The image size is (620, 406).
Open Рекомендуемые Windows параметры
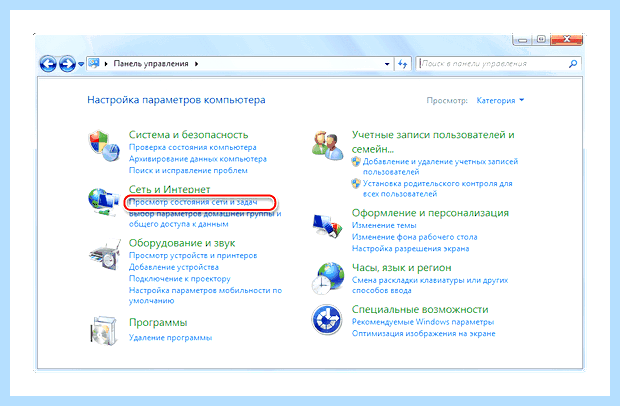pos(423,322)
